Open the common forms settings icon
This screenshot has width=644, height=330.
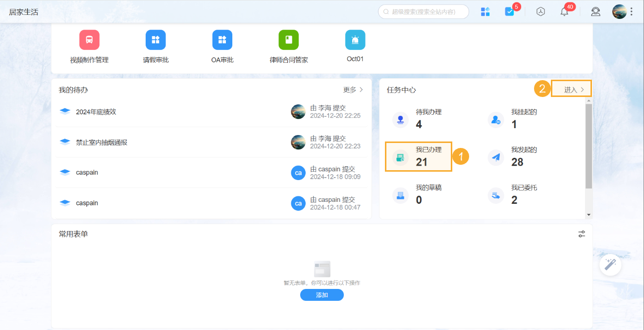pyautogui.click(x=582, y=234)
